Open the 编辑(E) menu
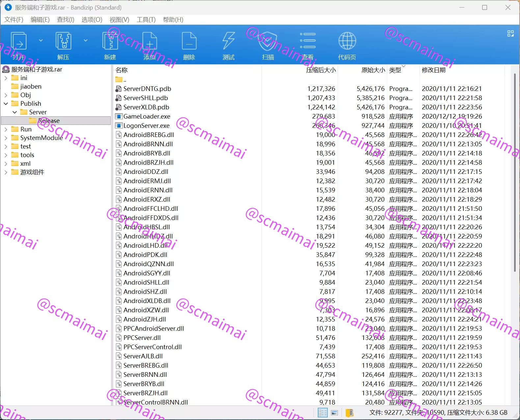 tap(40, 19)
